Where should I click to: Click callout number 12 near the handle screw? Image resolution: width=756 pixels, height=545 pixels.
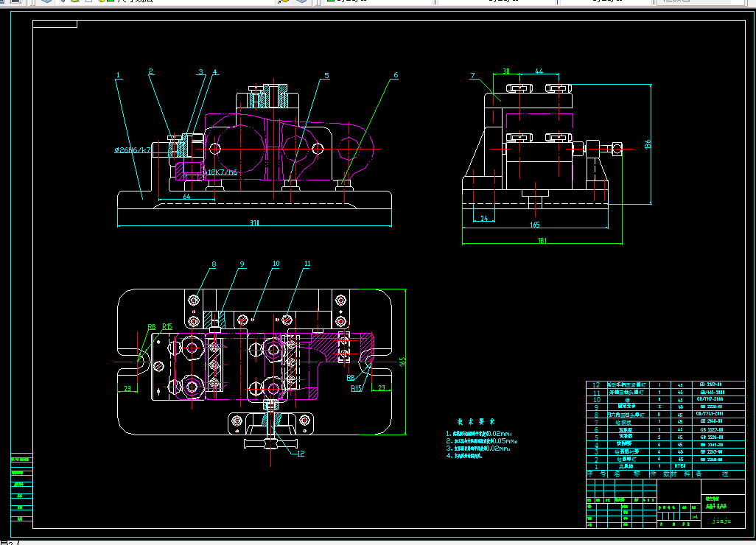301,454
